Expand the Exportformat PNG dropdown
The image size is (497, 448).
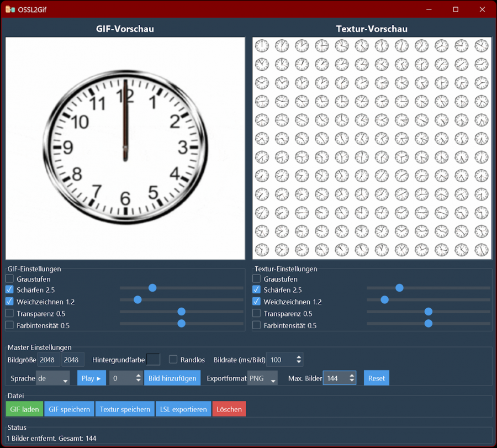(x=262, y=378)
